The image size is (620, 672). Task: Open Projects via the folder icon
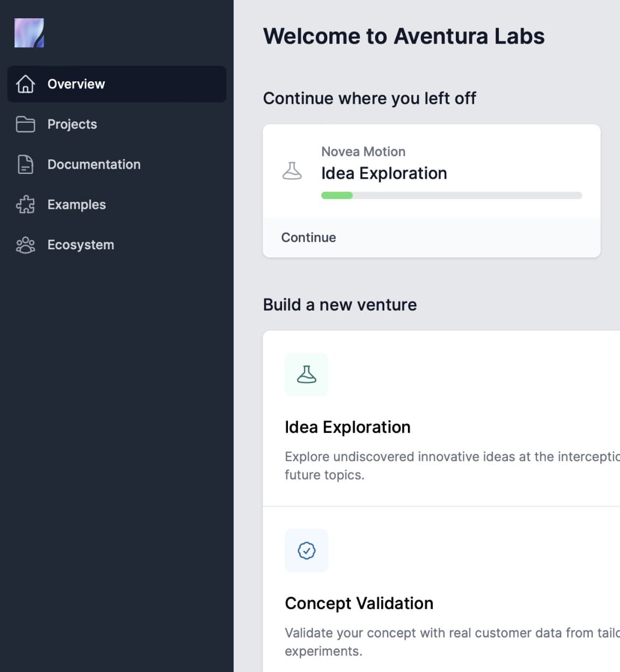tap(25, 124)
